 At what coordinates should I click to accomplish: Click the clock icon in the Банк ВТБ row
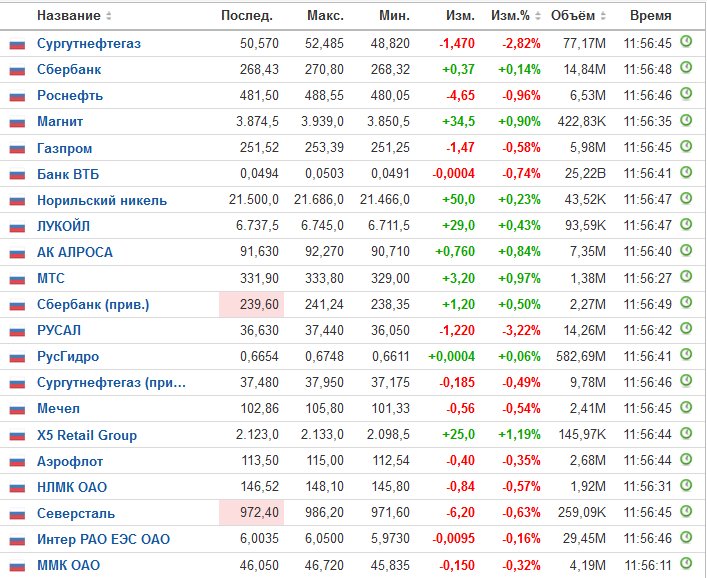point(686,172)
